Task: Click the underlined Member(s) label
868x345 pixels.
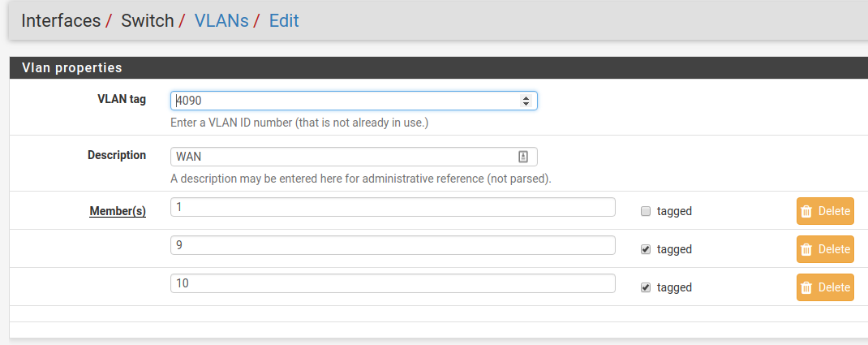Action: click(x=117, y=211)
